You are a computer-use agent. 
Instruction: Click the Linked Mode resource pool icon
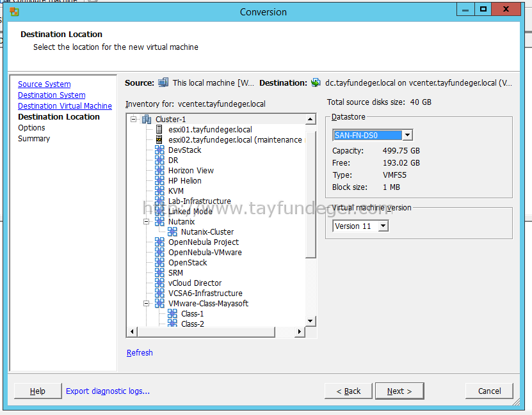tap(159, 211)
